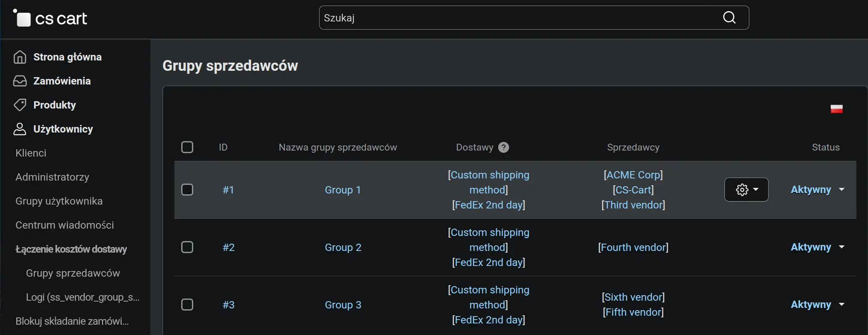This screenshot has width=868, height=335.
Task: Click the CS-Cart logo
Action: coord(50,18)
